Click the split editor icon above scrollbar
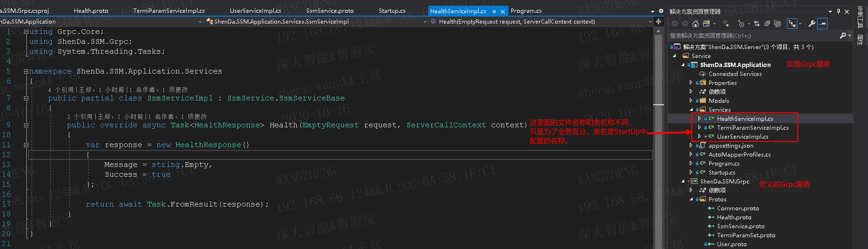 (659, 22)
